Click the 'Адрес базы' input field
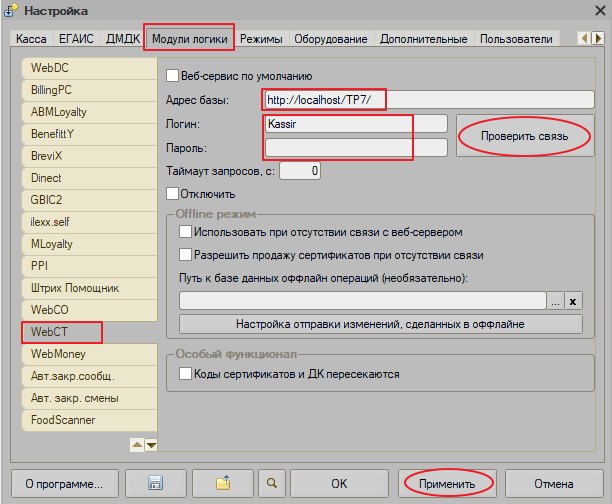This screenshot has height=504, width=612. [x=429, y=100]
